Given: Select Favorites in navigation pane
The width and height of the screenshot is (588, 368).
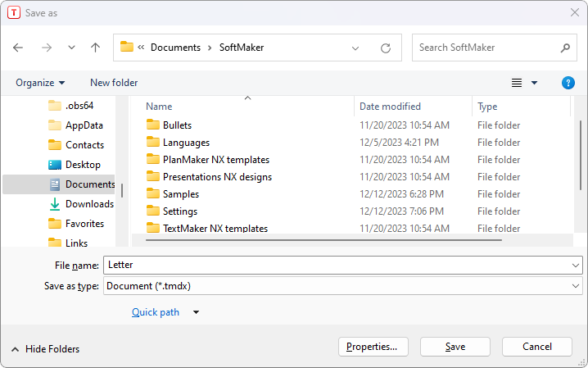Looking at the screenshot, I should click(76, 224).
